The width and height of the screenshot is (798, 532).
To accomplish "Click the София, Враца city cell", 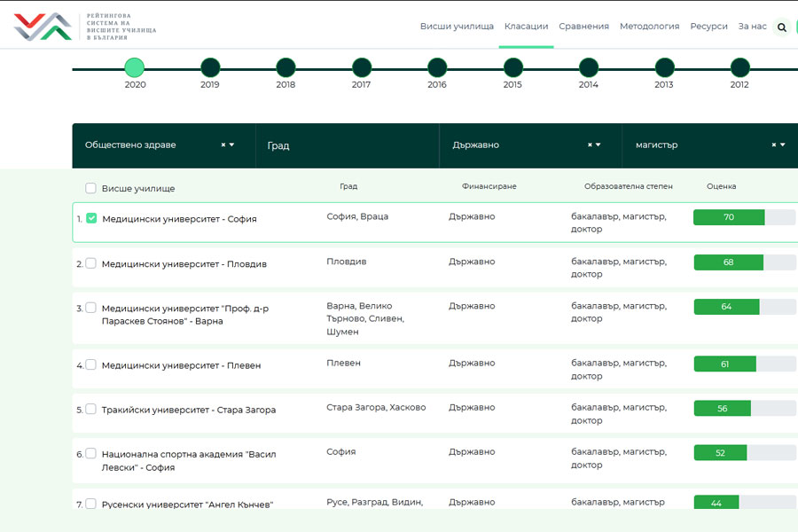I will click(357, 216).
